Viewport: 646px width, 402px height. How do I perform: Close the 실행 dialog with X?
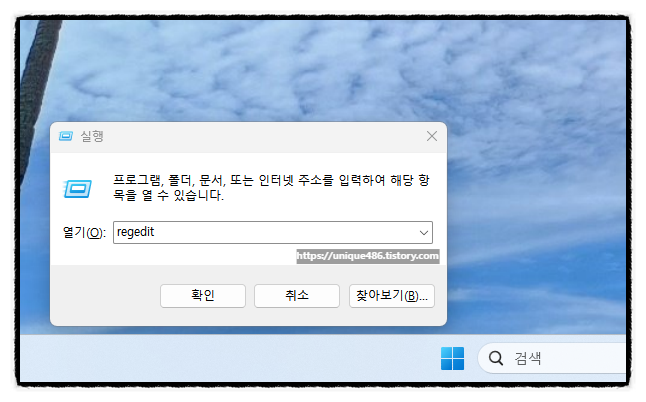432,136
